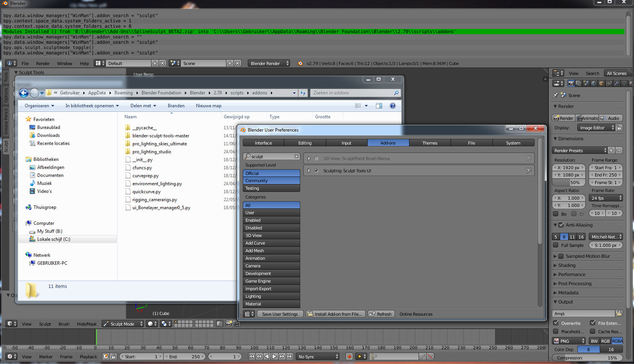Image resolution: width=634 pixels, height=364 pixels.
Task: Uncheck the File Extensions option
Action: pyautogui.click(x=593, y=323)
